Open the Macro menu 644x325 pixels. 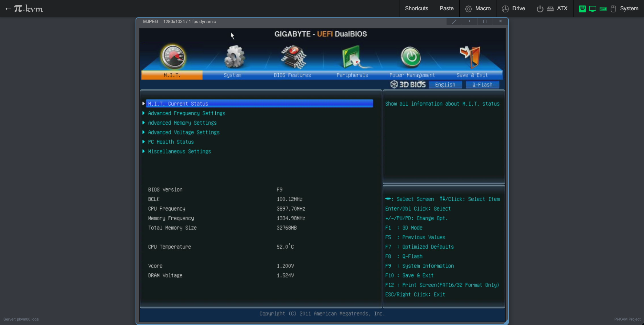pyautogui.click(x=478, y=9)
